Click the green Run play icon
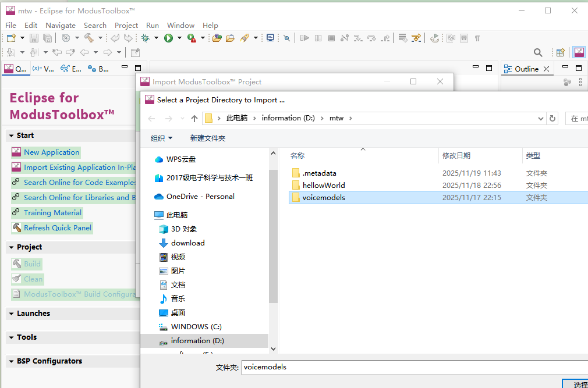The image size is (588, 388). (168, 38)
